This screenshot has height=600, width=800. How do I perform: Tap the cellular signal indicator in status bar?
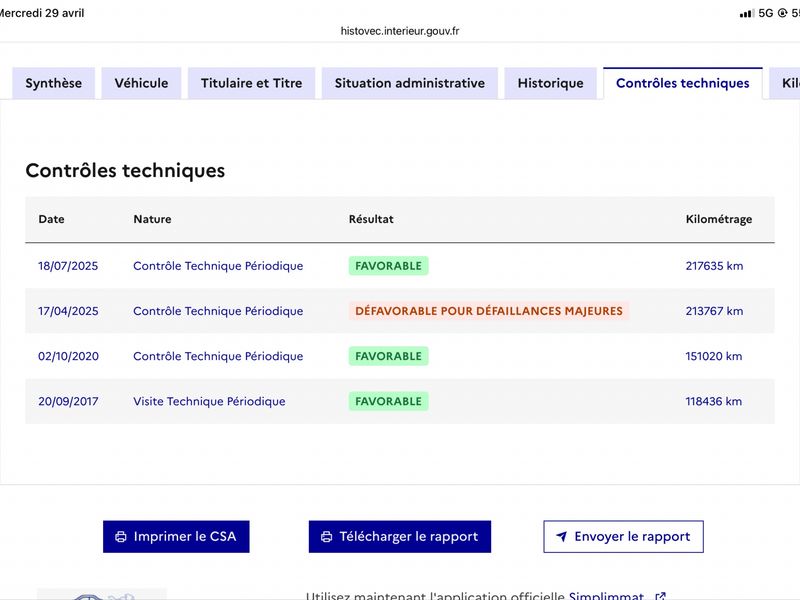point(747,13)
